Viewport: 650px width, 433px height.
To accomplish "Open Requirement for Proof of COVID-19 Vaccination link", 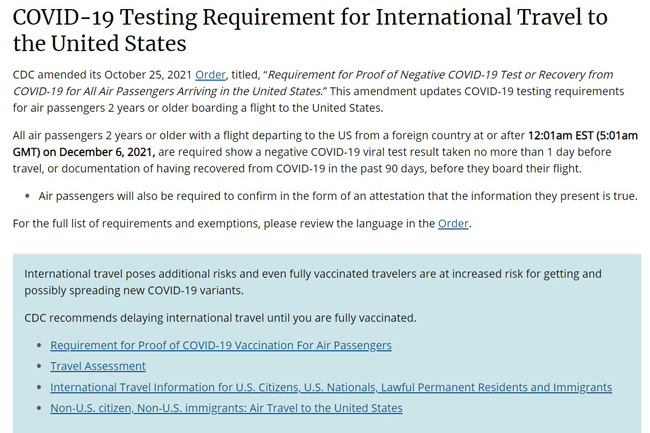I will coord(220,345).
